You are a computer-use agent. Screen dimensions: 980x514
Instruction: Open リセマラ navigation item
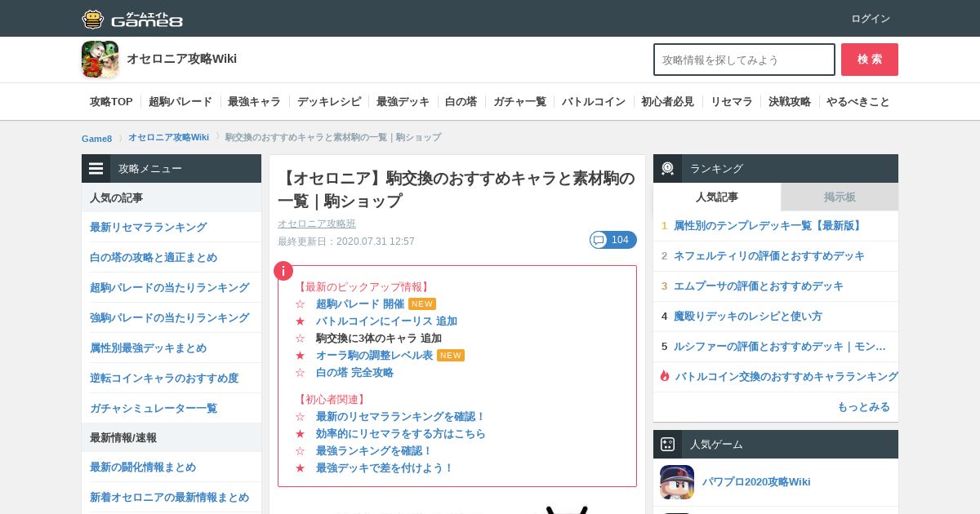pos(731,101)
